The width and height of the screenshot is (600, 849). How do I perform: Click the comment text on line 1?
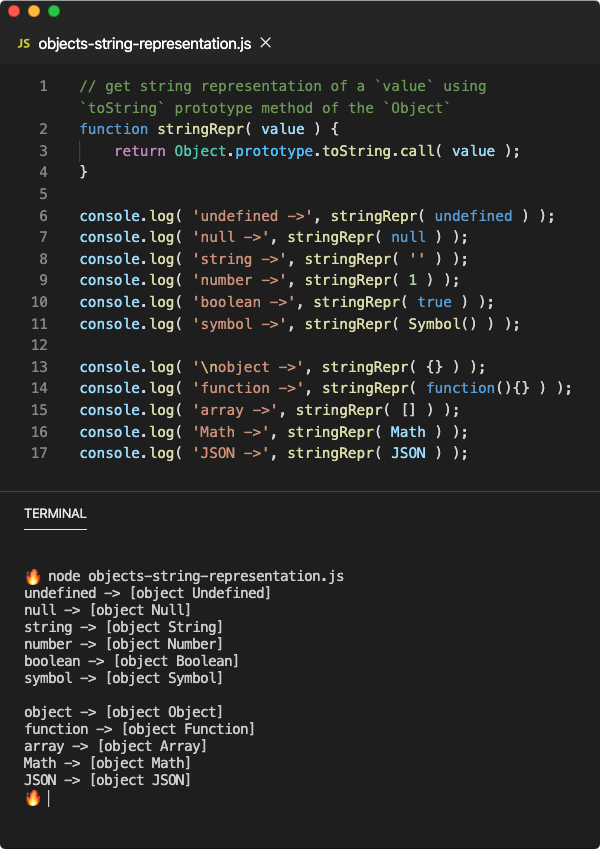pyautogui.click(x=283, y=86)
